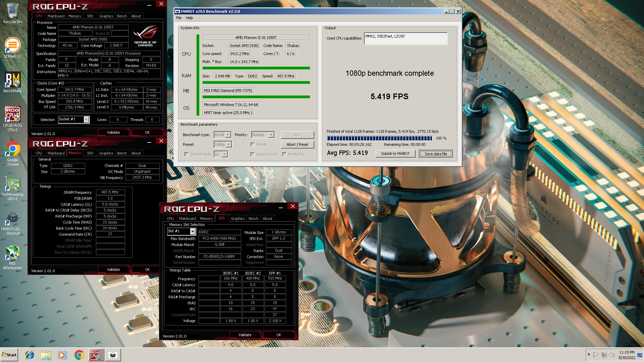Click the network icon in the system tray
The height and width of the screenshot is (362, 644).
coord(604,355)
